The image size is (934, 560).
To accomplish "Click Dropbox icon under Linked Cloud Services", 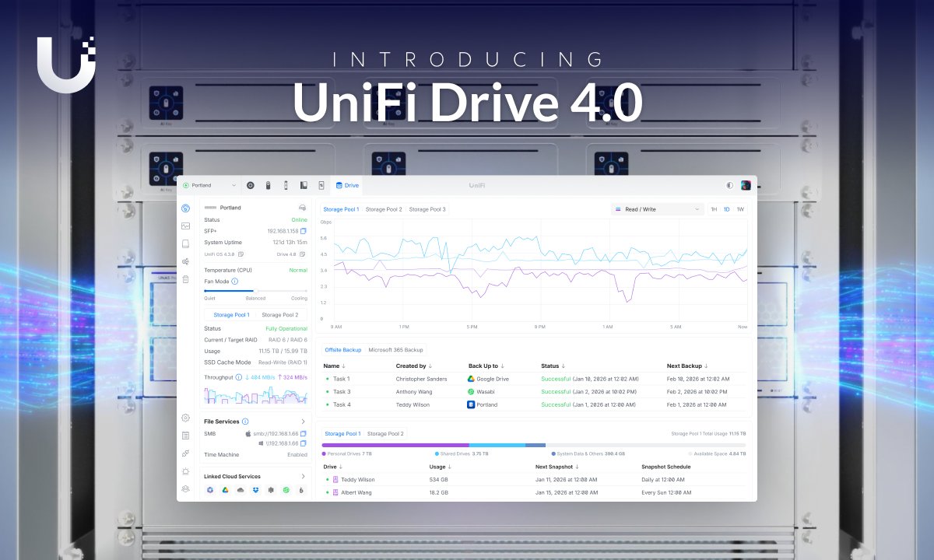I will click(x=255, y=490).
